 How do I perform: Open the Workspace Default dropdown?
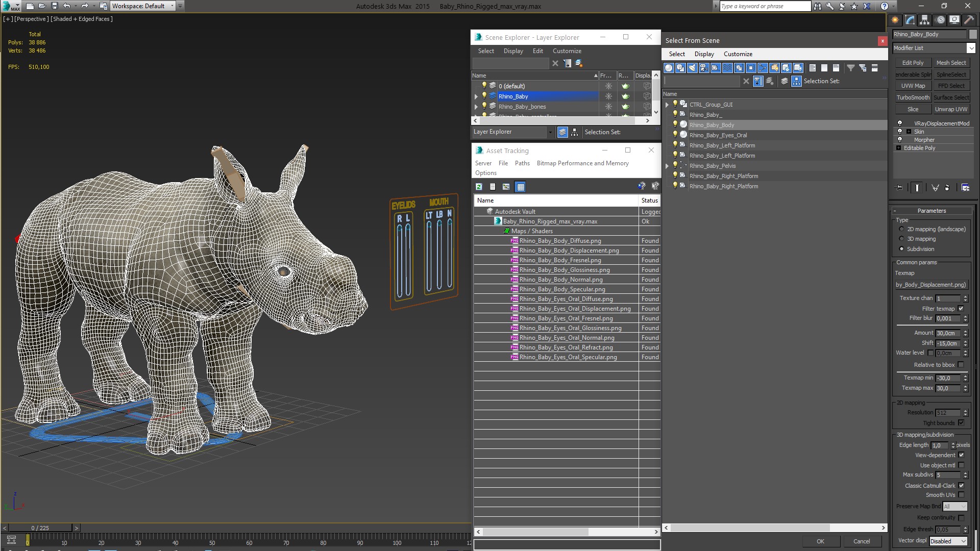142,6
